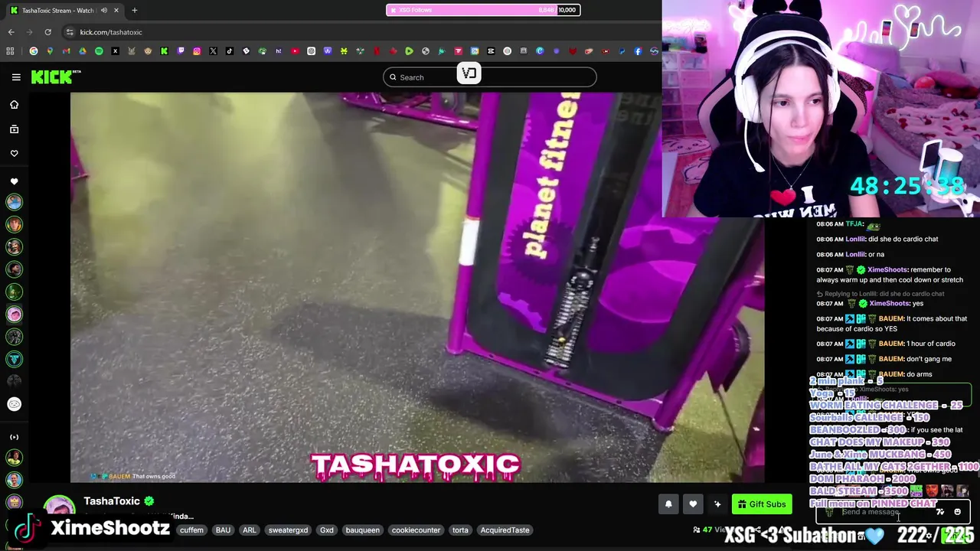Open the Gmail bookmark
Image resolution: width=980 pixels, height=551 pixels.
click(66, 51)
